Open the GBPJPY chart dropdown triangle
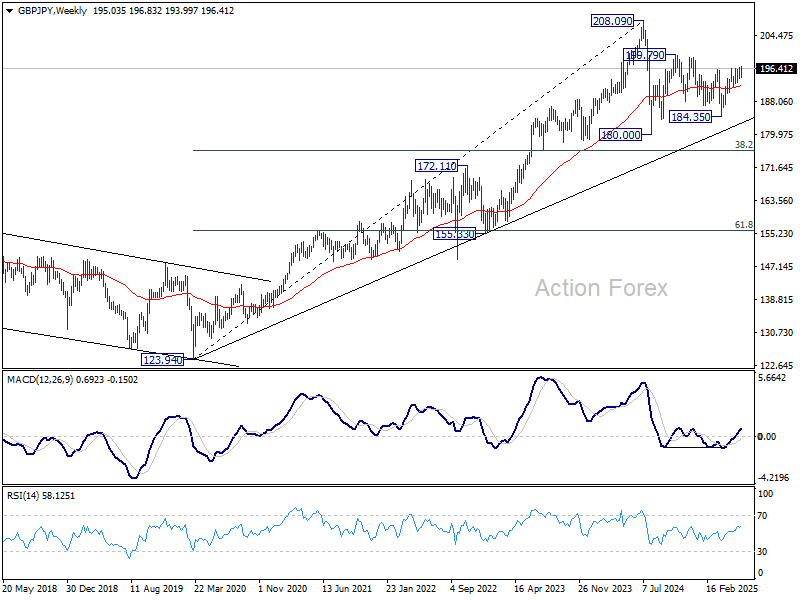This screenshot has width=800, height=600. click(10, 11)
